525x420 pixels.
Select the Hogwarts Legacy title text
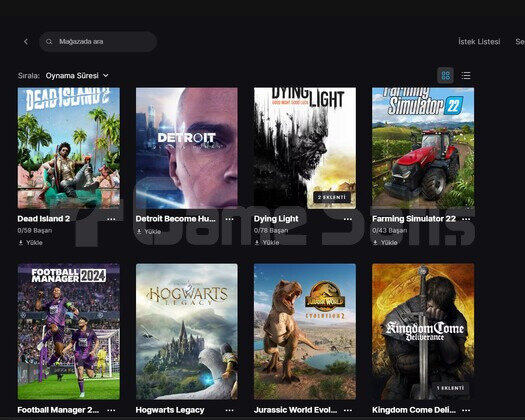[170, 410]
